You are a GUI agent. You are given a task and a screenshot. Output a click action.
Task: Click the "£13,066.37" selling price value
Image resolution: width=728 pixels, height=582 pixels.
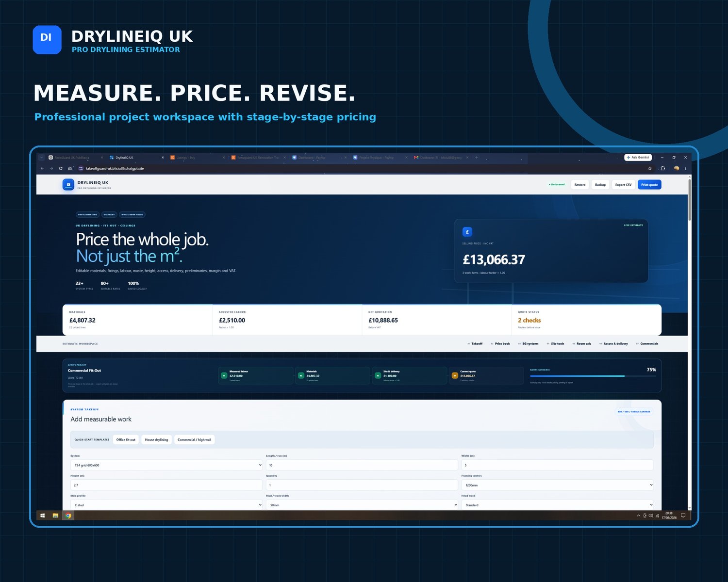tap(494, 260)
